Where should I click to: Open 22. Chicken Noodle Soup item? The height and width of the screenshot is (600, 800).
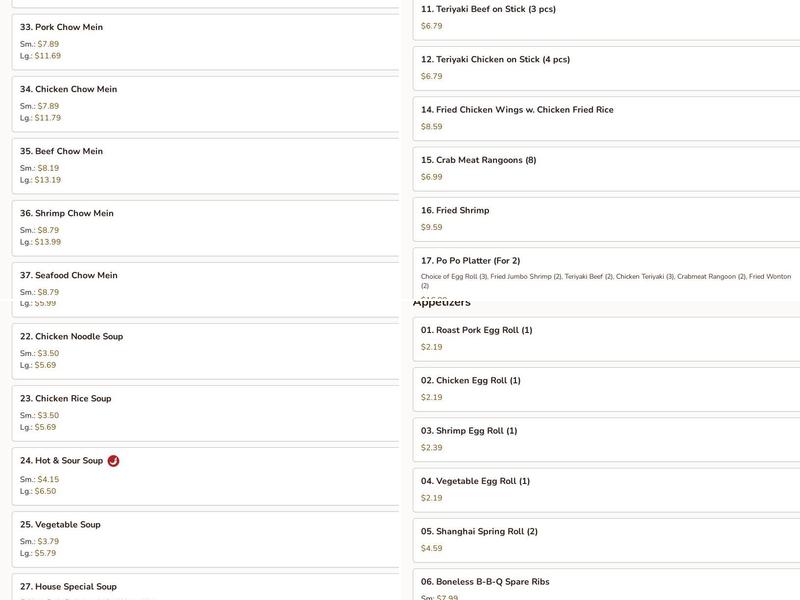[x=206, y=352]
